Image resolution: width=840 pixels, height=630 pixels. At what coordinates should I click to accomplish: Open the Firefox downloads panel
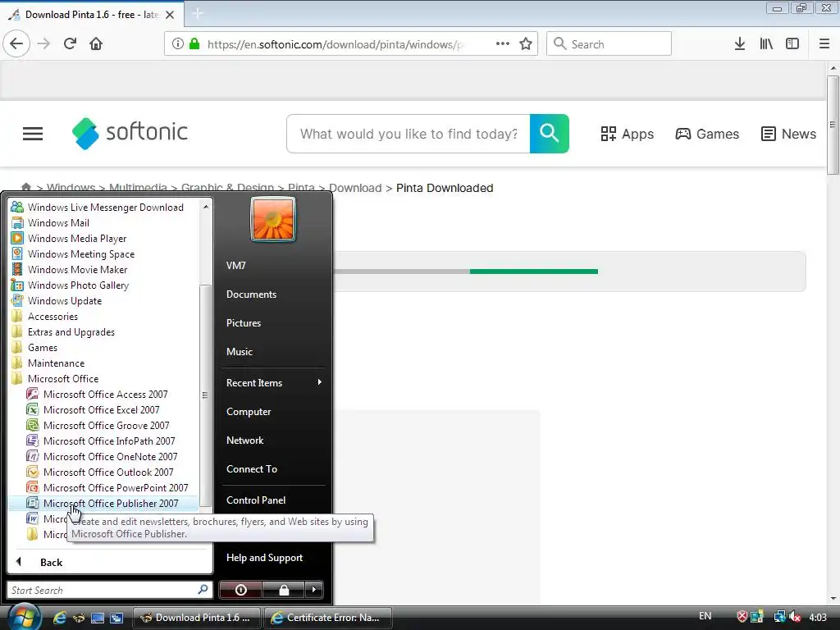(740, 44)
